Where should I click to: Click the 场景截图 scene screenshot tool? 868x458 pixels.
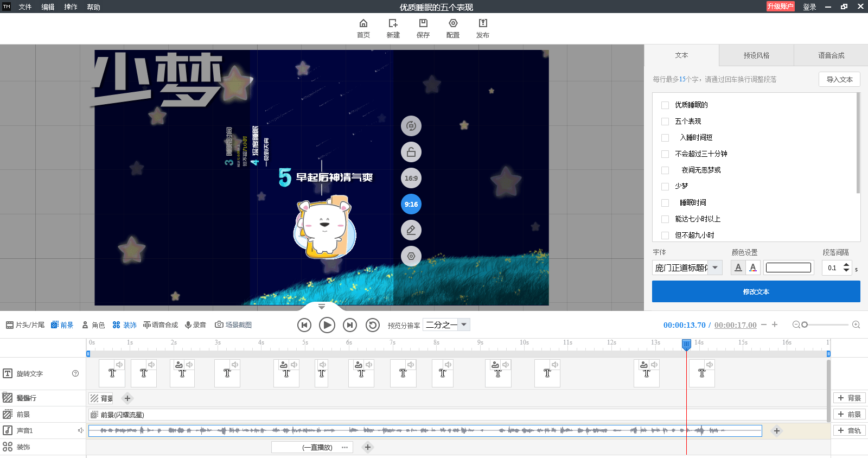point(233,325)
